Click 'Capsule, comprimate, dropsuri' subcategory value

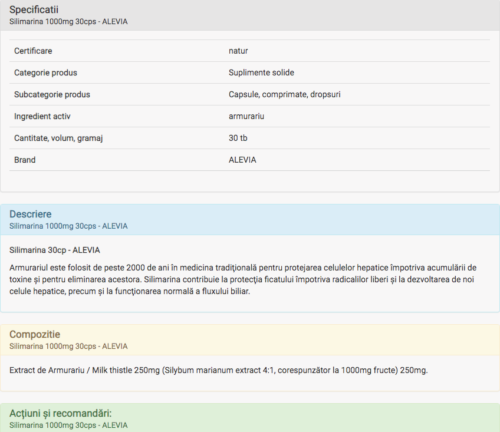point(284,95)
